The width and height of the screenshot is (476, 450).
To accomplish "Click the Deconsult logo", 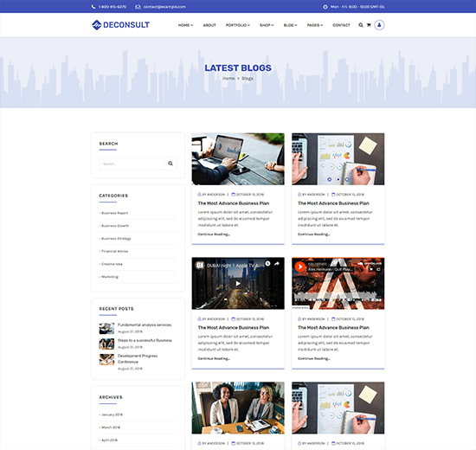I will (120, 25).
